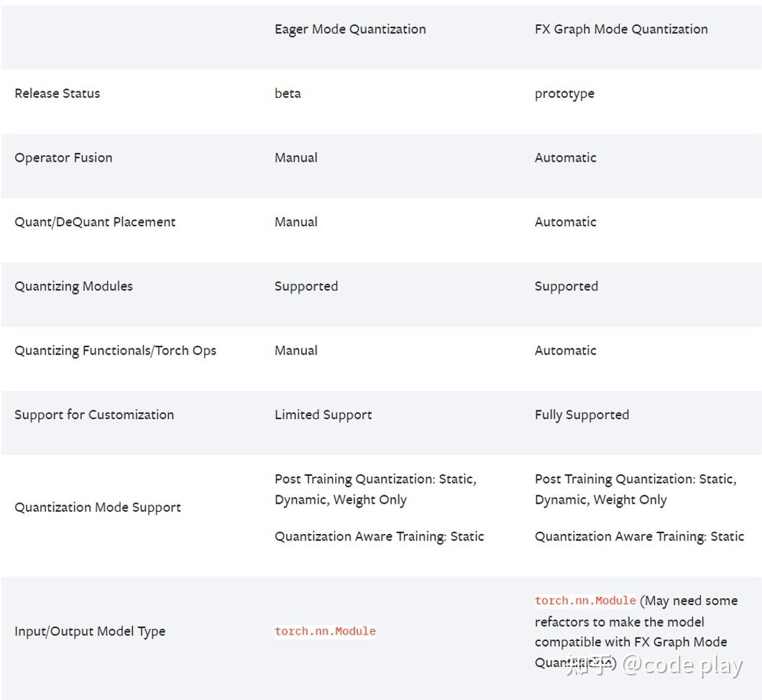Click the prototype release status cell
Viewport: 762px width, 700px height.
(x=564, y=93)
